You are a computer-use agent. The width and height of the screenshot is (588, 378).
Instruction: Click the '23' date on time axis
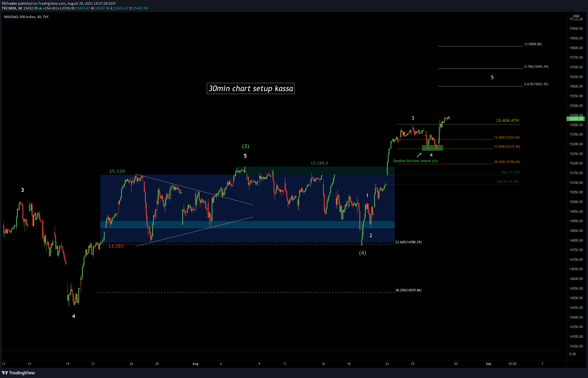click(x=387, y=364)
